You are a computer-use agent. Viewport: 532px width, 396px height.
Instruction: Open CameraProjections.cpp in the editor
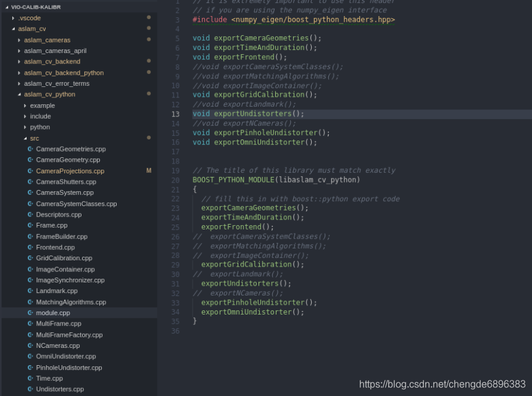click(70, 171)
